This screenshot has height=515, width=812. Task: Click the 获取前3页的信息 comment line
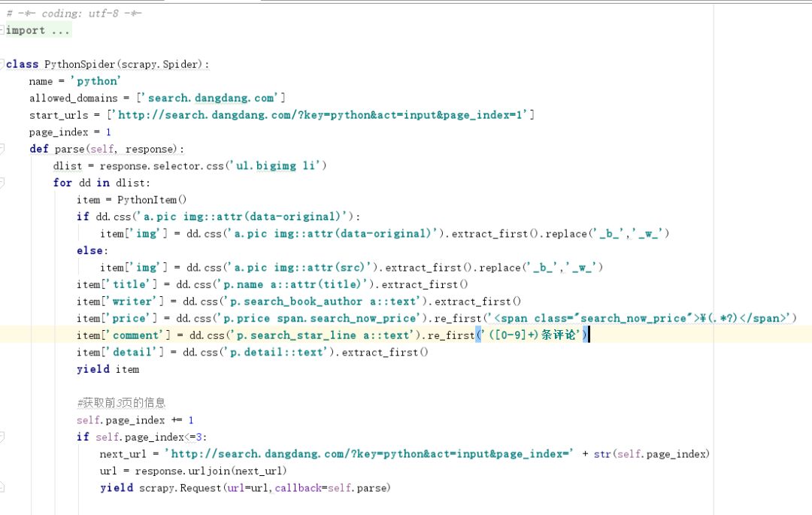coord(121,403)
